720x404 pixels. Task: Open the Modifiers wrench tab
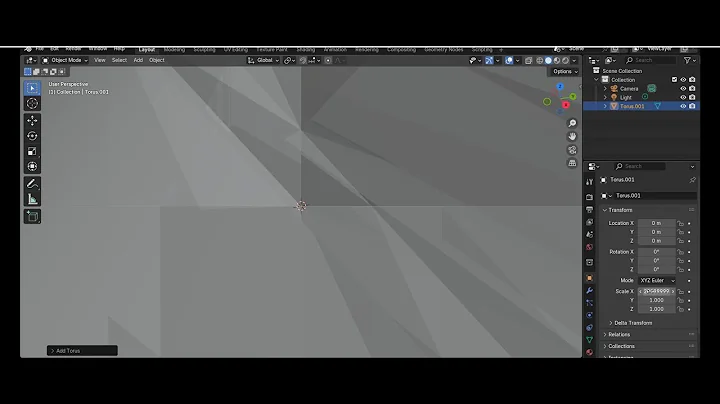590,291
